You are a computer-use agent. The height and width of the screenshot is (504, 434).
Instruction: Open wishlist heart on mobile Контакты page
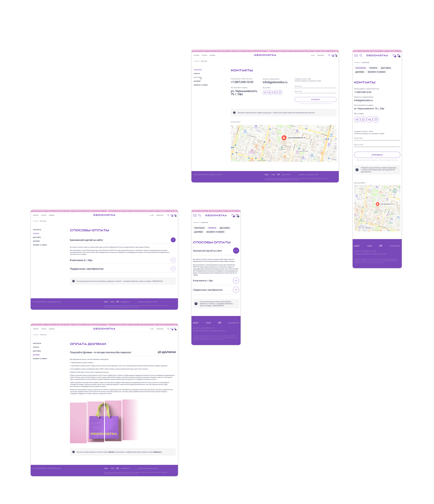[394, 55]
